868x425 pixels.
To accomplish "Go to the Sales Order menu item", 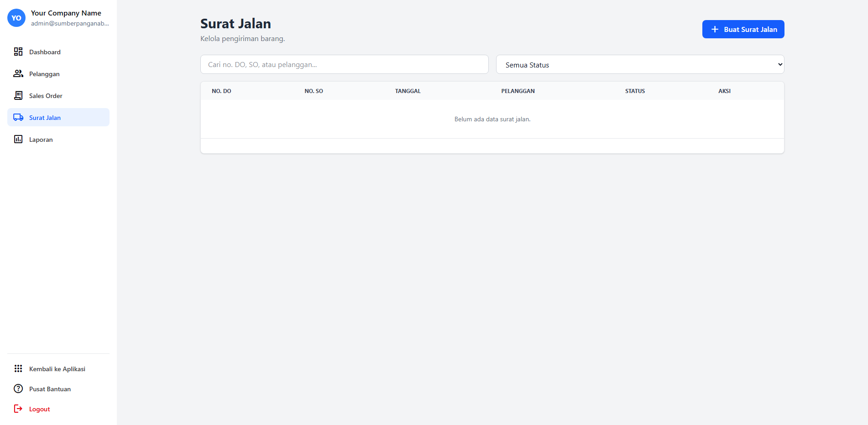I will [x=46, y=96].
